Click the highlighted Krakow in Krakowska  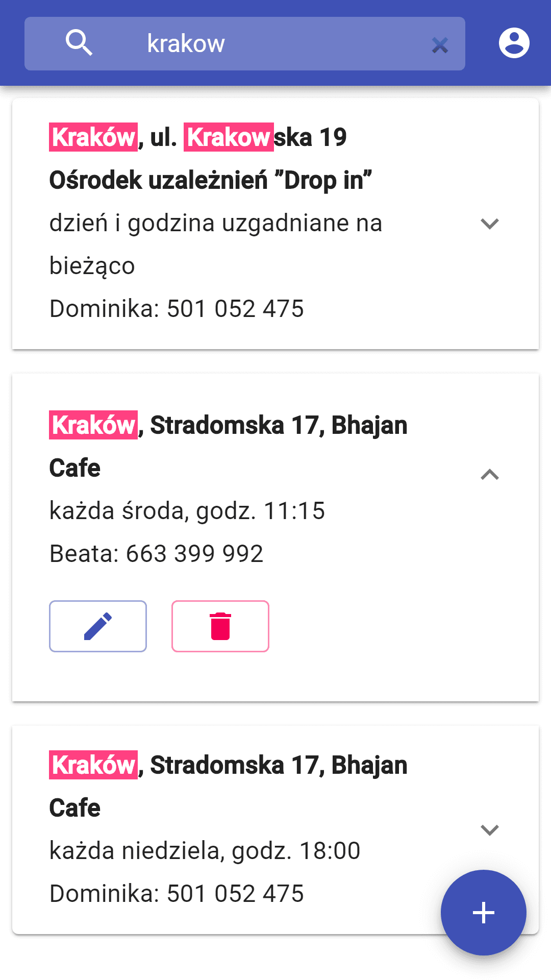(x=229, y=137)
